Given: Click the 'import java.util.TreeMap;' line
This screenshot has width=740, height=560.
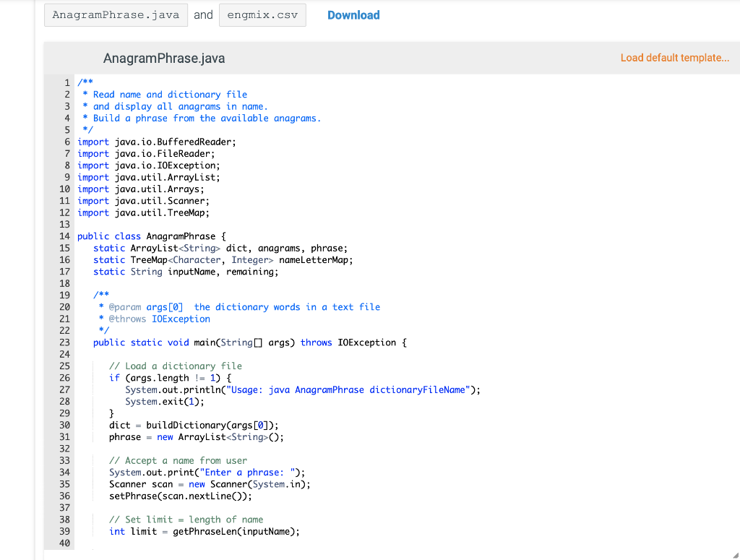Looking at the screenshot, I should (144, 212).
